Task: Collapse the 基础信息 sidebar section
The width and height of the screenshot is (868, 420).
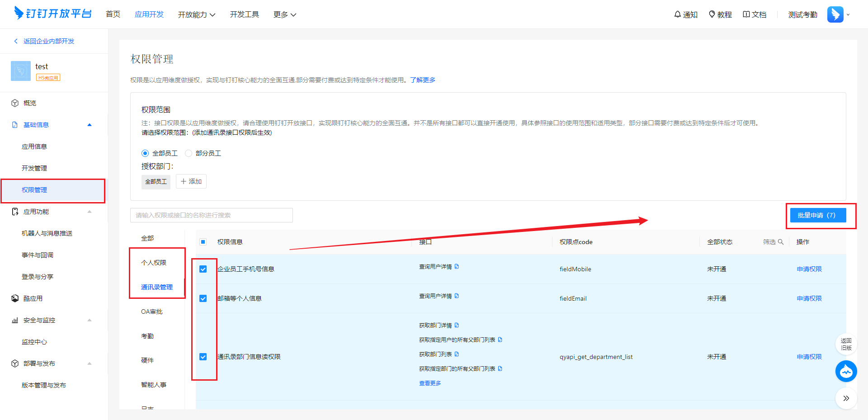Action: 90,125
